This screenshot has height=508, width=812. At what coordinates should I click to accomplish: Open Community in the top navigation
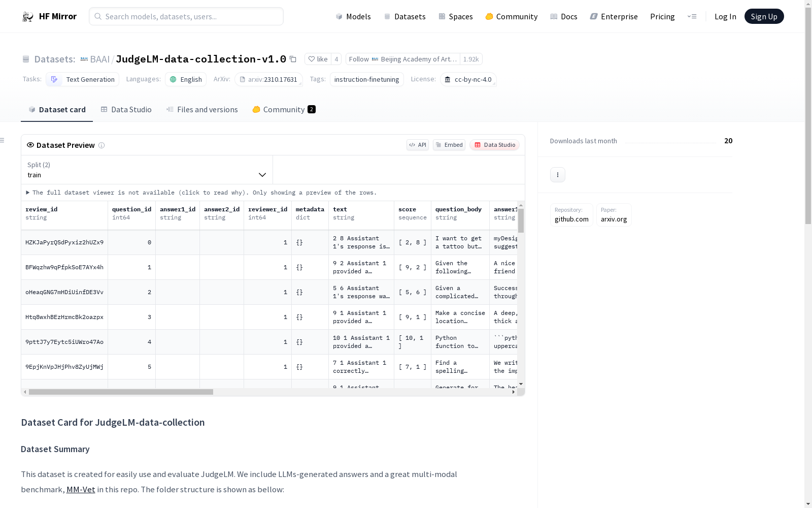click(x=512, y=16)
